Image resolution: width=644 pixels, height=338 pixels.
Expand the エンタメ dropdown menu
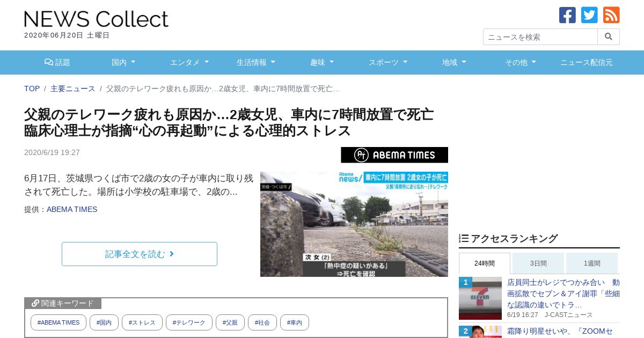pos(189,62)
